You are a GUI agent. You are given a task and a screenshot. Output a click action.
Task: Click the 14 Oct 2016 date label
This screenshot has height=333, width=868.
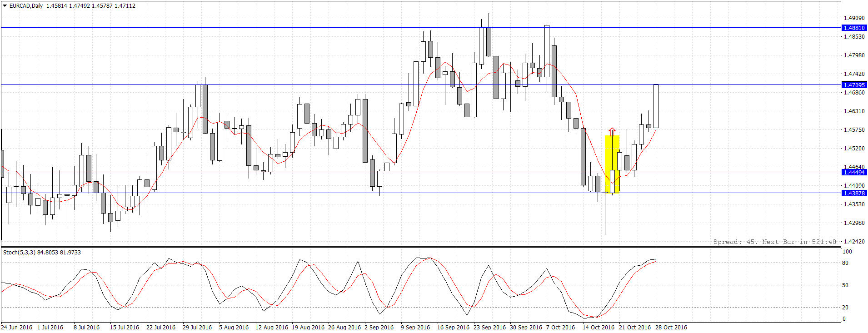pos(599,328)
